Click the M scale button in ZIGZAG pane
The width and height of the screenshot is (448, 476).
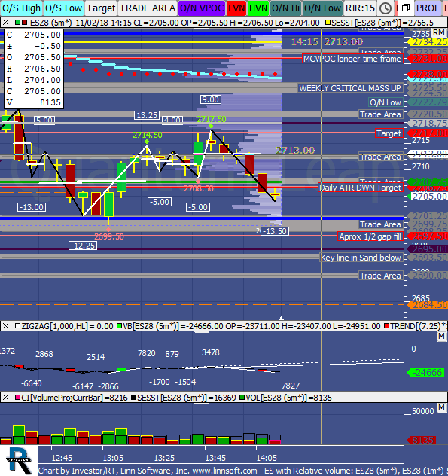[x=441, y=337]
